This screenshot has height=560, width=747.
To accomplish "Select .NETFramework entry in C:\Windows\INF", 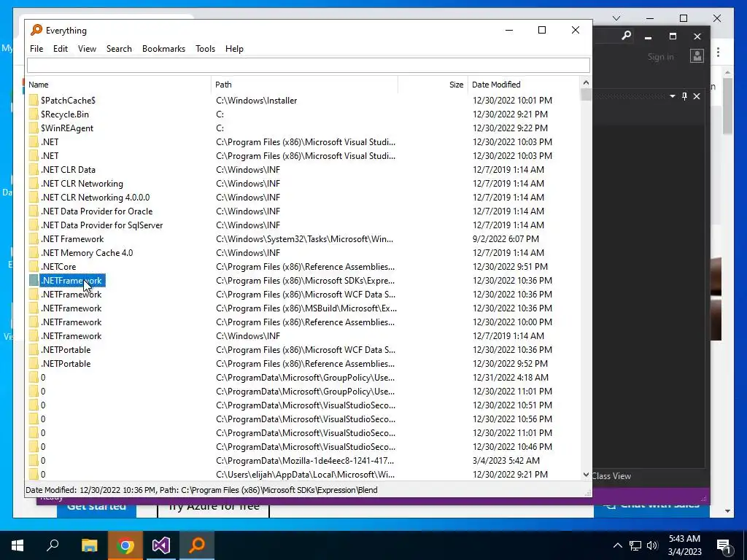I will (x=71, y=335).
